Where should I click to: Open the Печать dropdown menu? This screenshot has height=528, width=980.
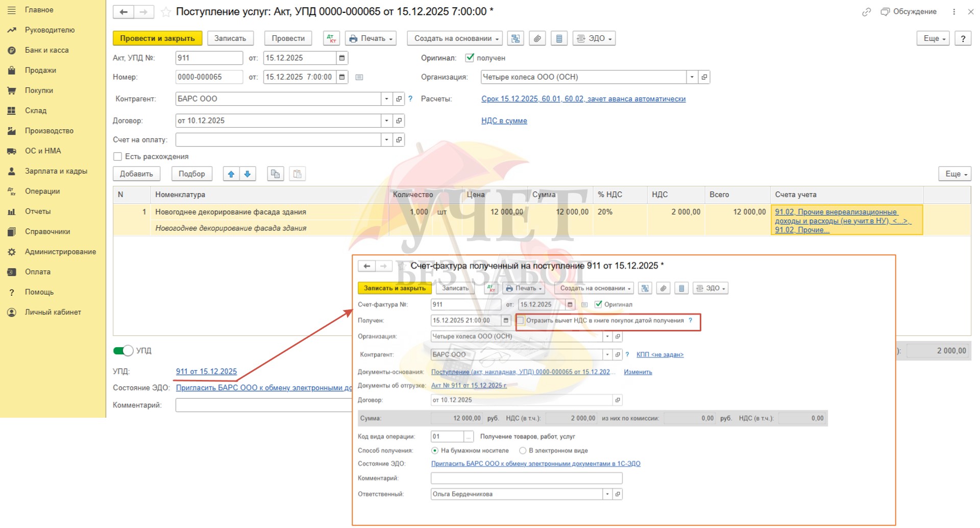pyautogui.click(x=371, y=38)
